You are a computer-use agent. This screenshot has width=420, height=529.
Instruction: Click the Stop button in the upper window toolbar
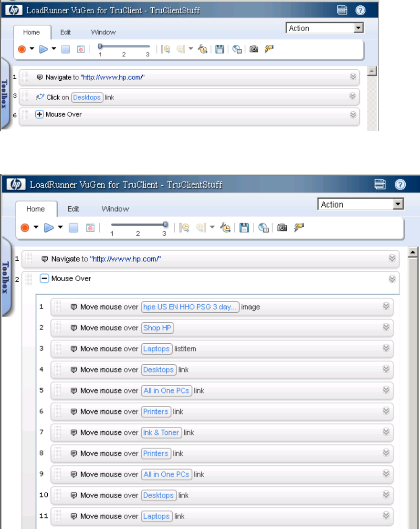point(65,49)
